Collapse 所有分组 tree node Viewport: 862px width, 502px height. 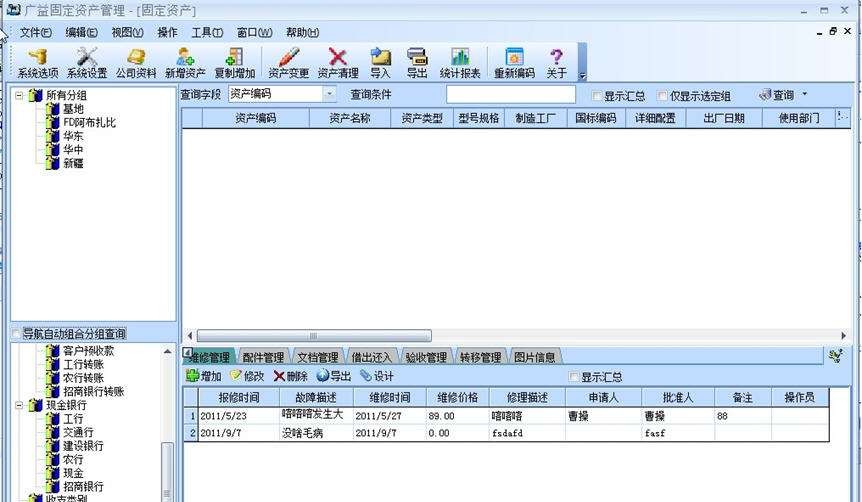click(19, 95)
